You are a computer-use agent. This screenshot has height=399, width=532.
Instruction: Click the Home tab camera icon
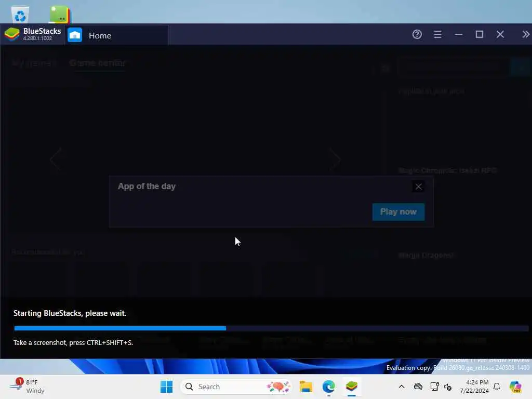[75, 35]
